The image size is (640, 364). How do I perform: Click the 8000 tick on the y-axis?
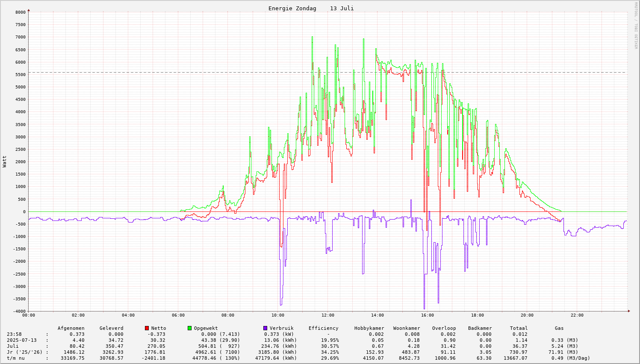click(20, 12)
